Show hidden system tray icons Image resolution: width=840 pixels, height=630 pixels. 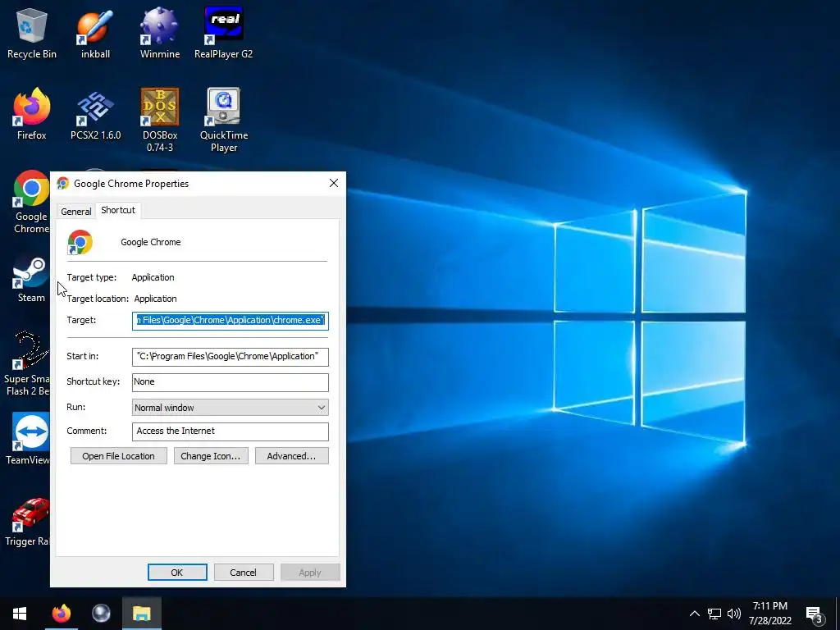click(694, 614)
